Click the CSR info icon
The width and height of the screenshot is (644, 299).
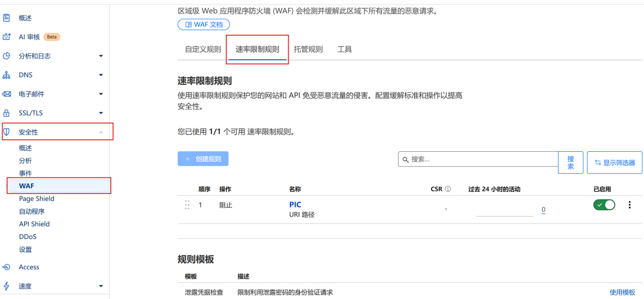pos(448,189)
